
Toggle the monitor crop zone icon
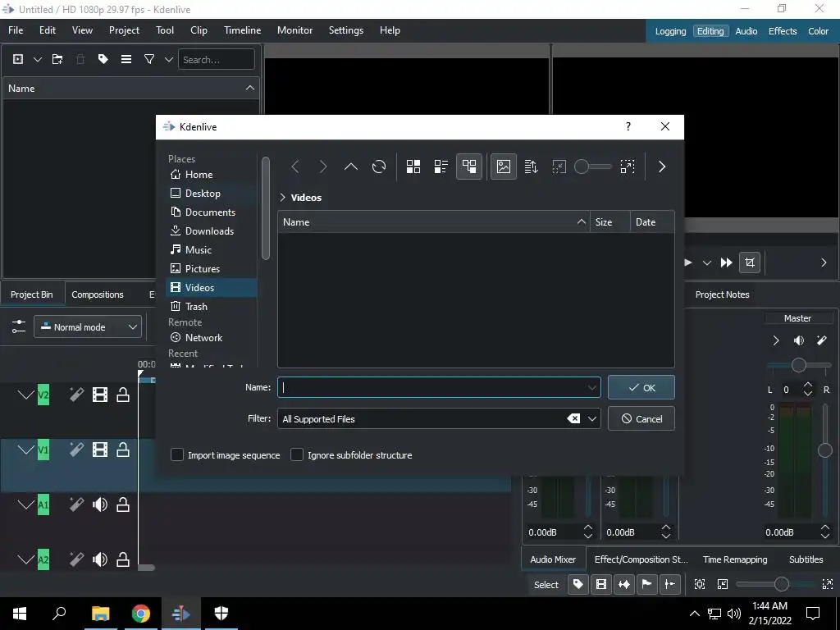tap(750, 262)
